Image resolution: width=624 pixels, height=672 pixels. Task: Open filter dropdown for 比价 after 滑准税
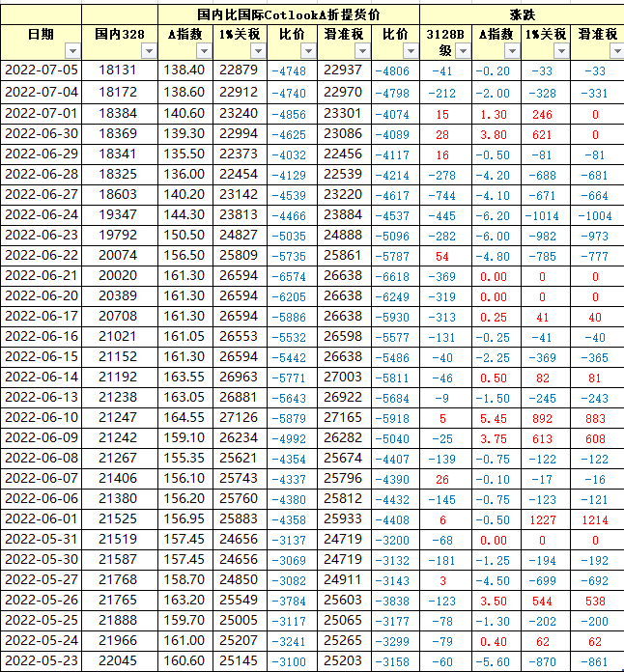(411, 51)
